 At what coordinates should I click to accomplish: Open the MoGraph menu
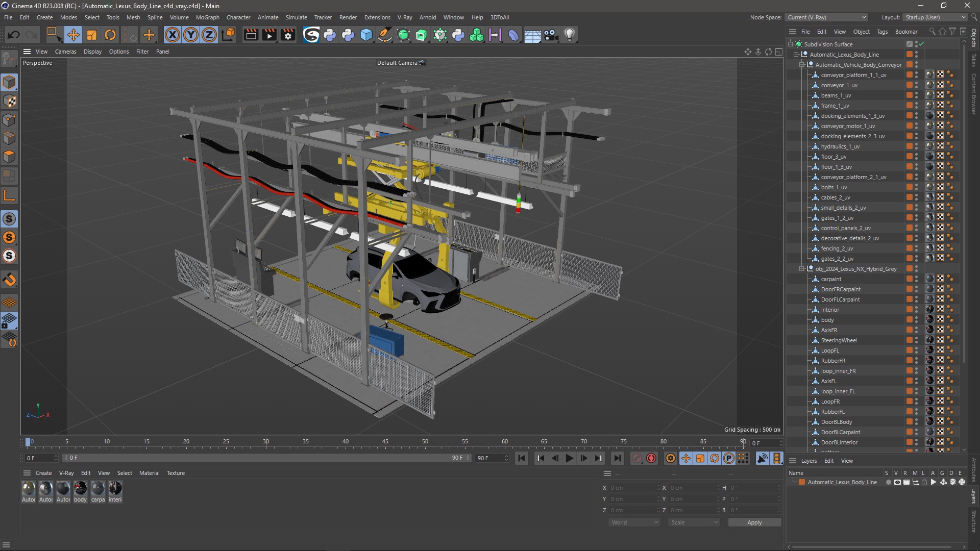207,17
